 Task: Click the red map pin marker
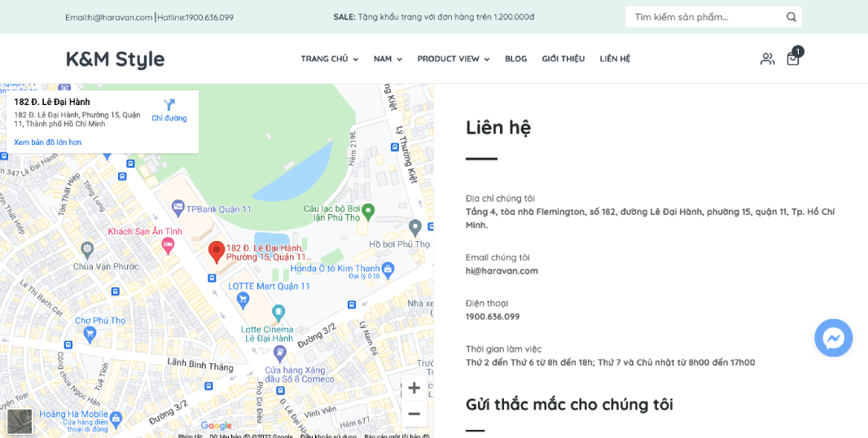click(x=217, y=252)
